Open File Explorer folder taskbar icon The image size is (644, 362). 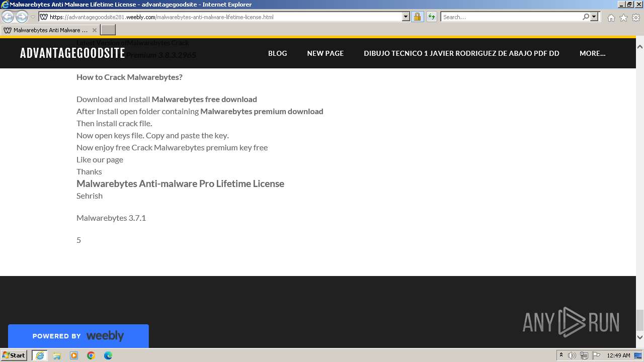tap(57, 355)
